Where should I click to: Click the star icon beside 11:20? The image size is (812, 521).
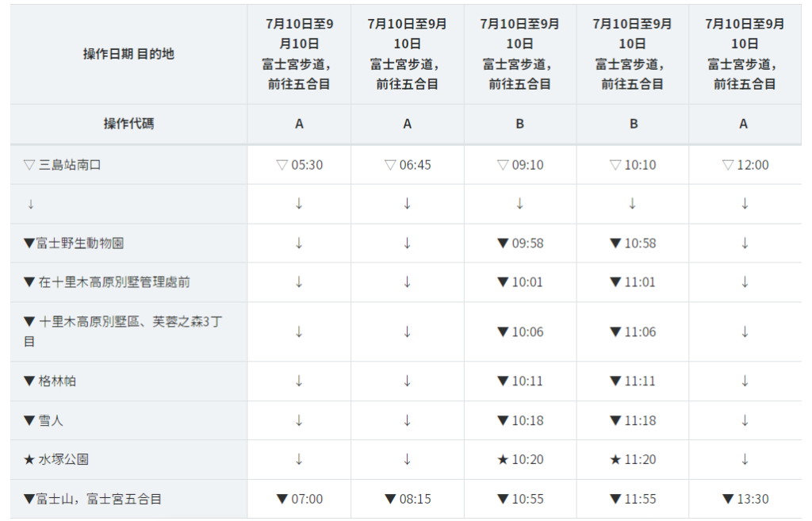615,459
